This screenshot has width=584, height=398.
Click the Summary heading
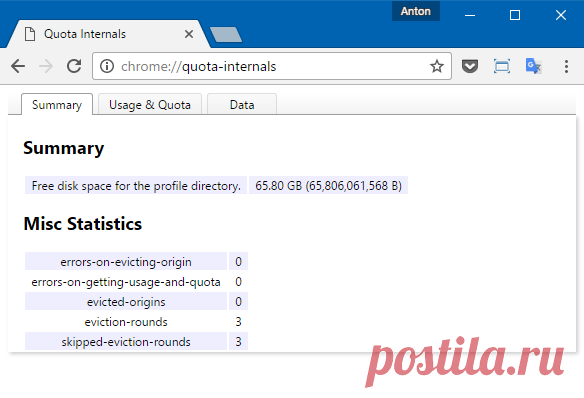(x=64, y=148)
